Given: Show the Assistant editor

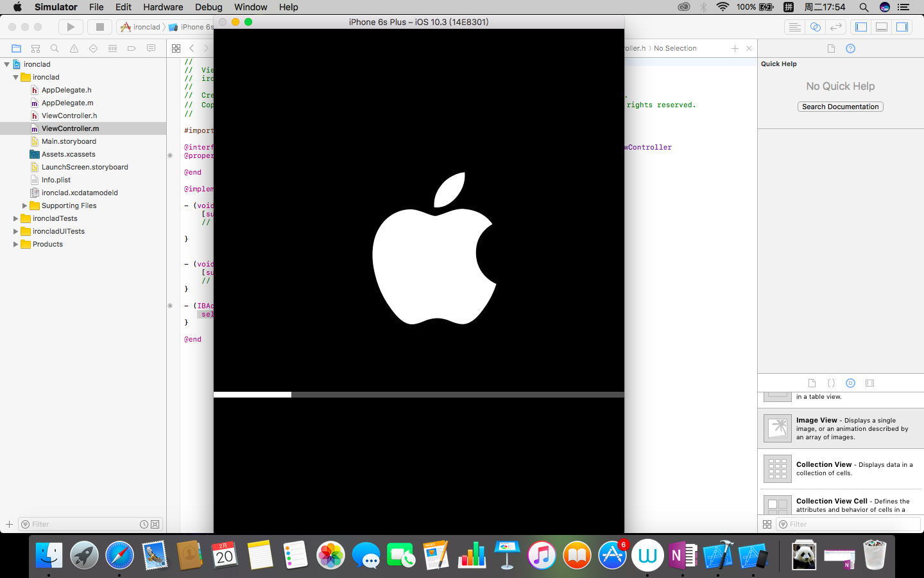Looking at the screenshot, I should 815,27.
